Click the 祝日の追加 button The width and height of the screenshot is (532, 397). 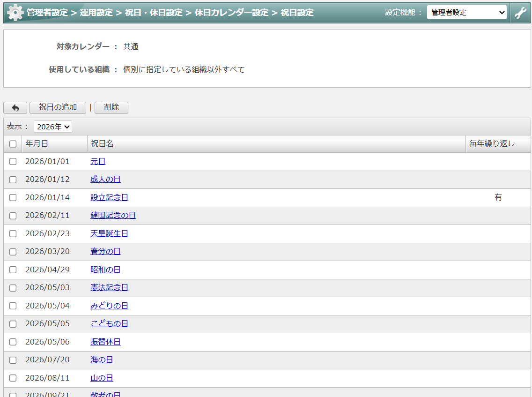click(x=58, y=107)
